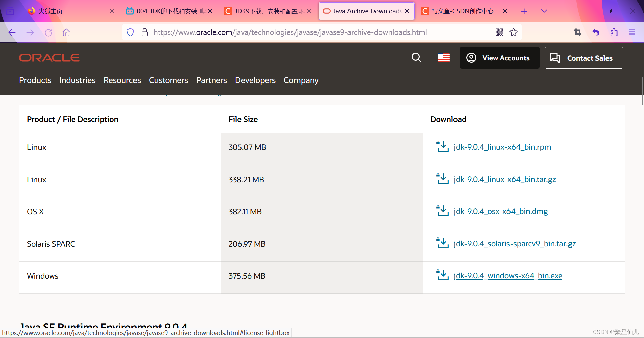
Task: Open the browser extensions menu
Action: (614, 32)
